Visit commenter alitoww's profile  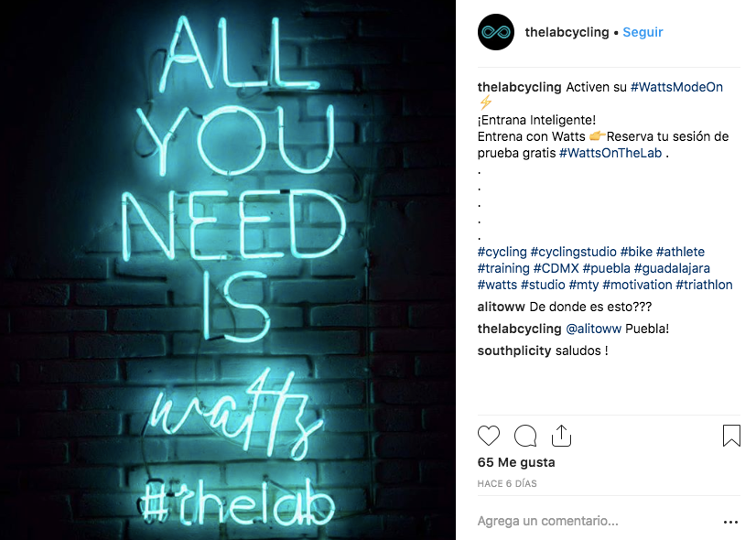click(x=502, y=307)
